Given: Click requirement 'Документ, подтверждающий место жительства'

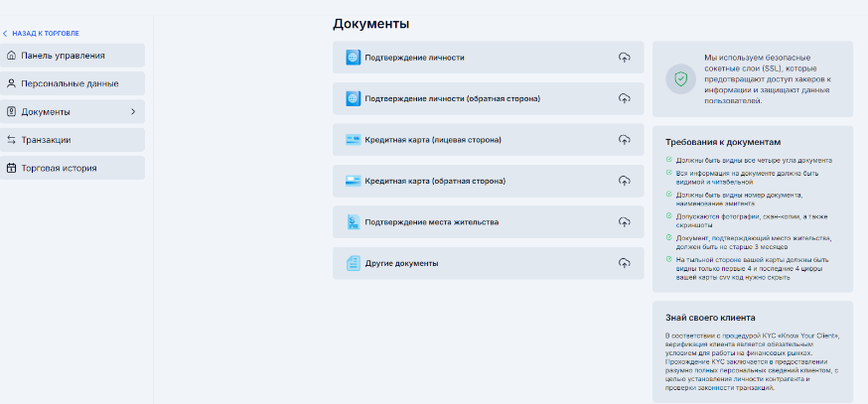Looking at the screenshot, I should [x=754, y=242].
